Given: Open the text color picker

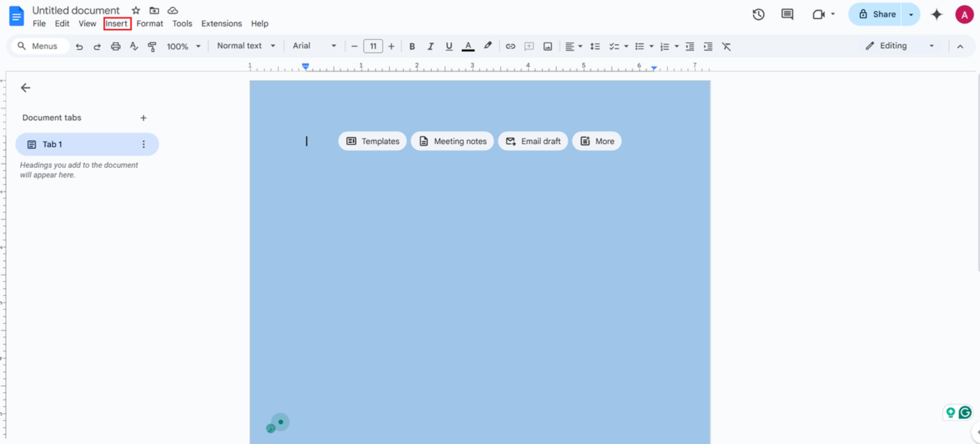Looking at the screenshot, I should (x=468, y=46).
